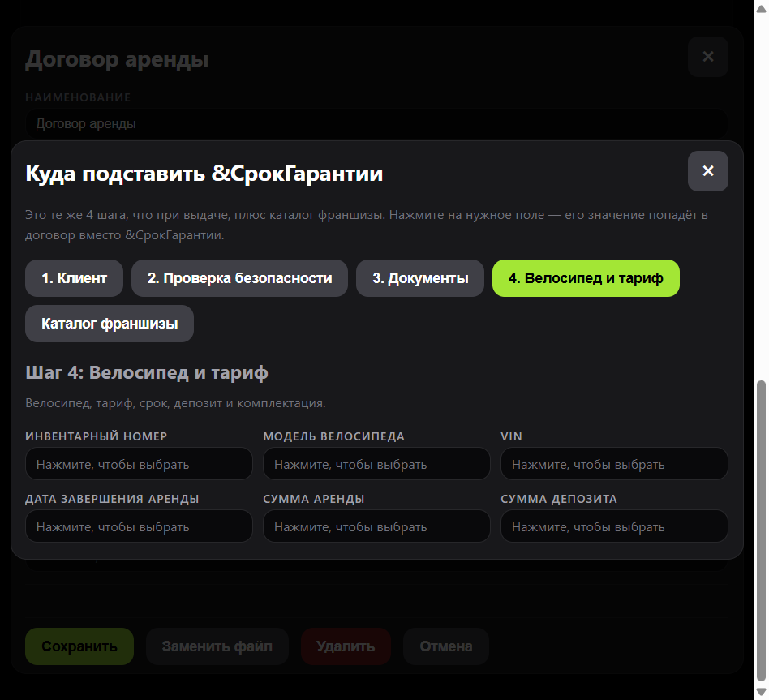
Task: Open the "2. Проверка безопасности" step tab
Action: pos(240,278)
